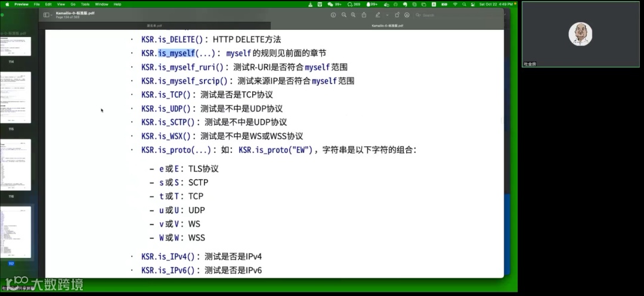Open the Apple menu

point(7,4)
